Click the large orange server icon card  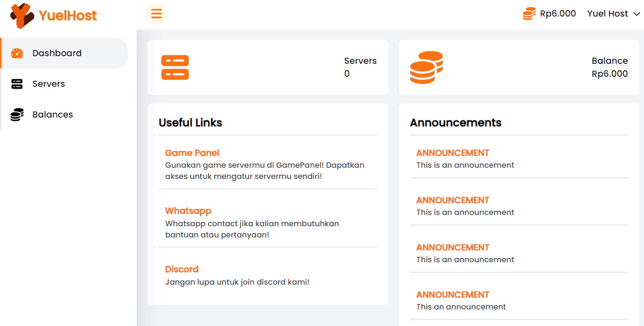[175, 67]
